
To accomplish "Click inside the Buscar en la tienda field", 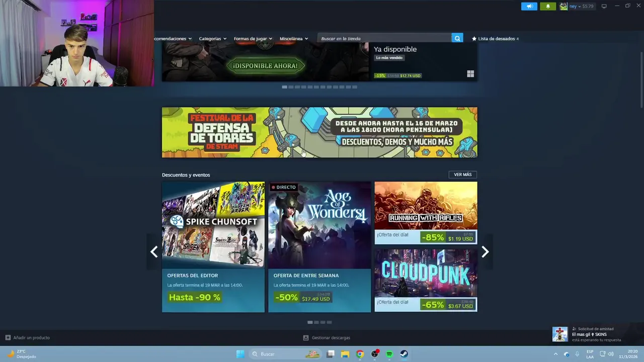I will tap(384, 38).
